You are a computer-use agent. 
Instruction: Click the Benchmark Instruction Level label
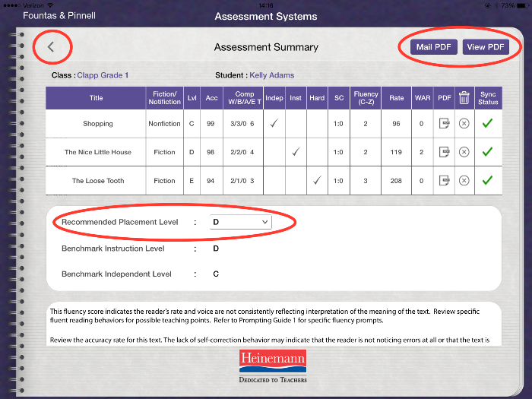(x=113, y=249)
